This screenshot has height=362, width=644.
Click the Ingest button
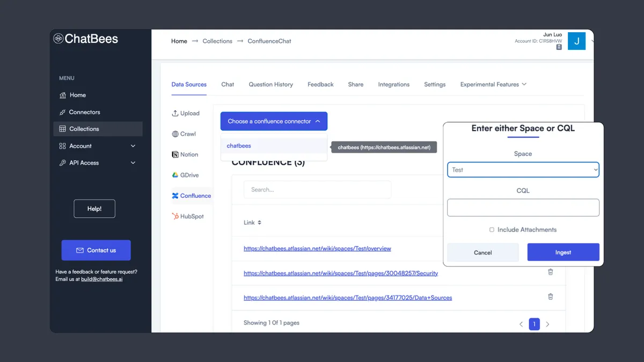pyautogui.click(x=563, y=252)
